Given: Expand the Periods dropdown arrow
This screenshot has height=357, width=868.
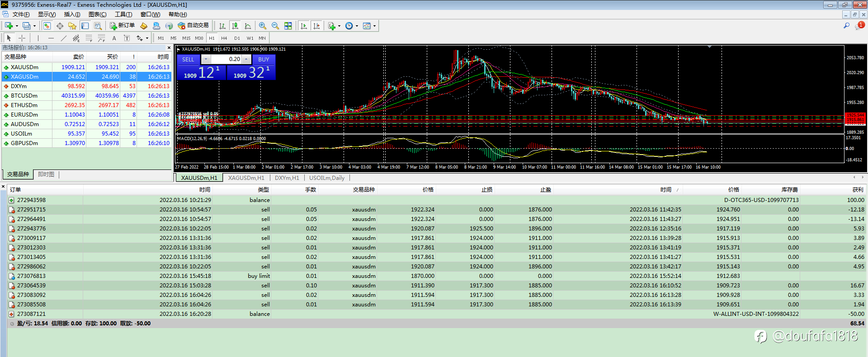Looking at the screenshot, I should 357,26.
